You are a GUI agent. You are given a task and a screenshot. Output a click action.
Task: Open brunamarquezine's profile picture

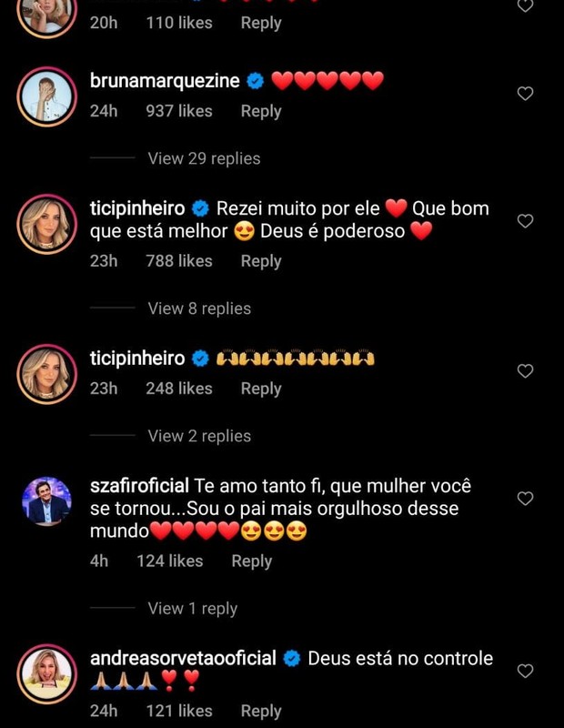coord(45,96)
